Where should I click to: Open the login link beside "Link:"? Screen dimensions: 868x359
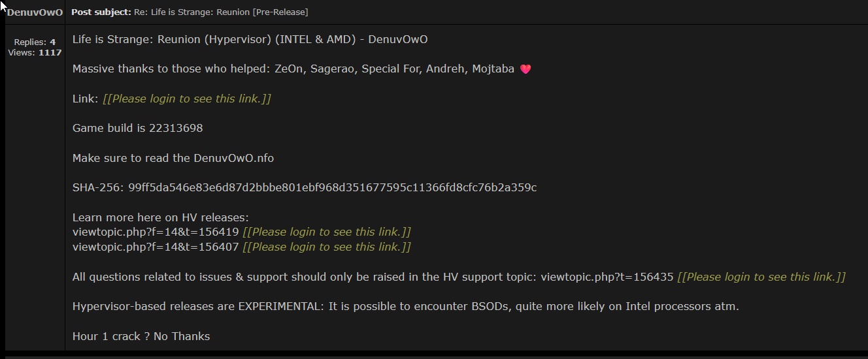[186, 99]
